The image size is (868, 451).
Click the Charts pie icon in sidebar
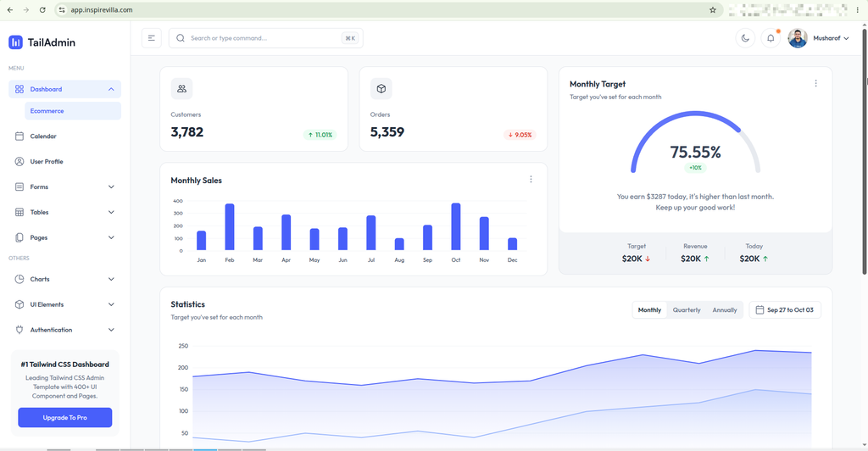tap(19, 279)
